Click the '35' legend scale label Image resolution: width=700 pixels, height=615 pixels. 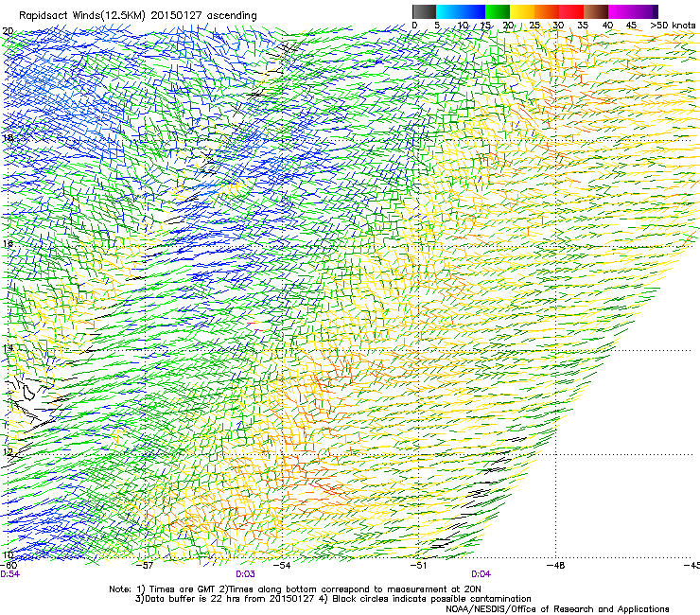(583, 26)
